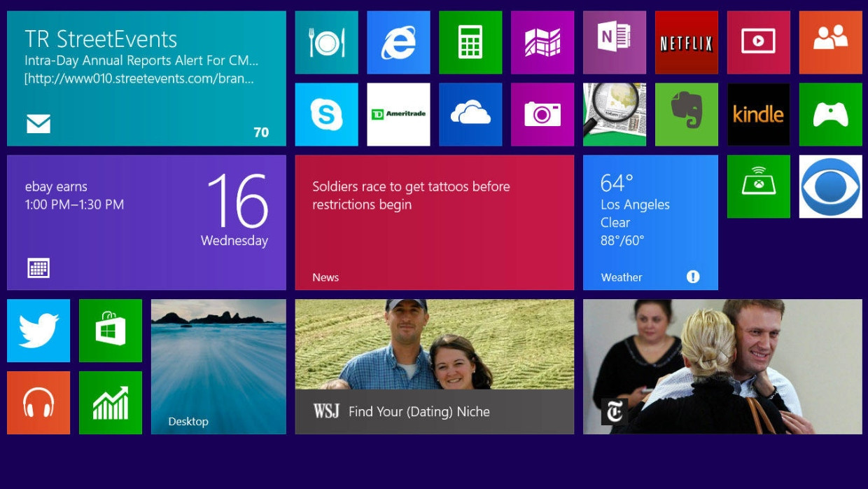Open the Twitter tile

[x=38, y=331]
